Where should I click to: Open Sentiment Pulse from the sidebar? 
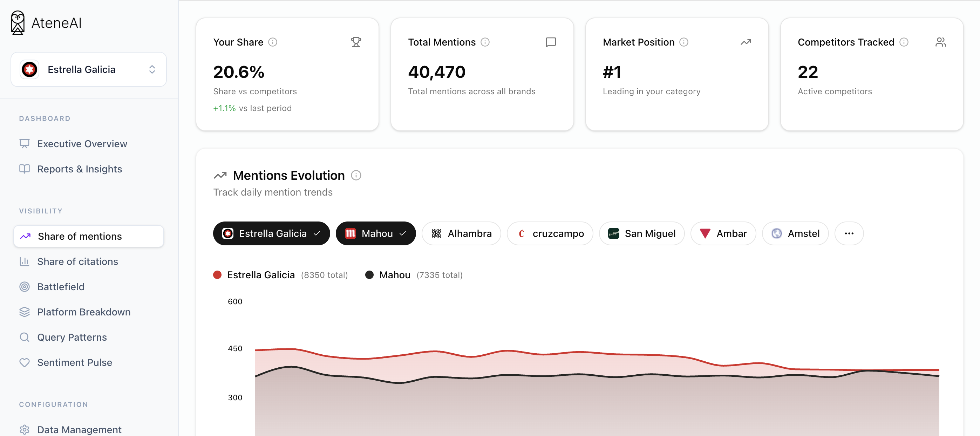75,362
